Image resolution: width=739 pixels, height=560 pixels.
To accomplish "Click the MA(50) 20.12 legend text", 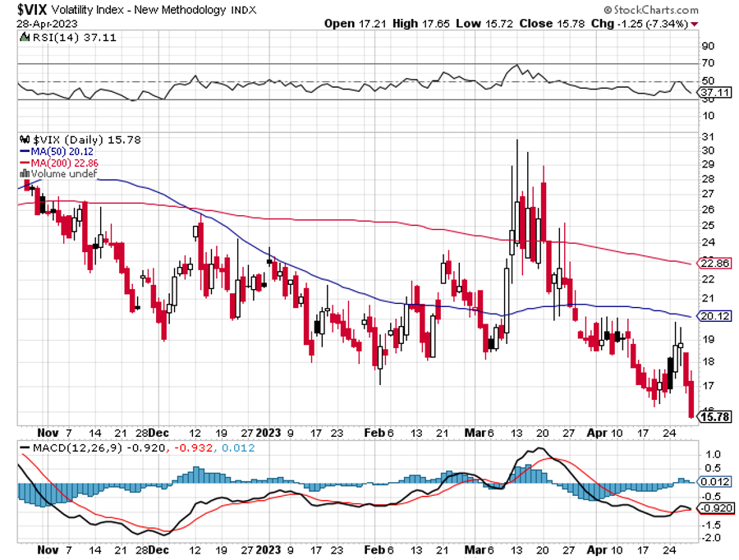I will tap(62, 151).
